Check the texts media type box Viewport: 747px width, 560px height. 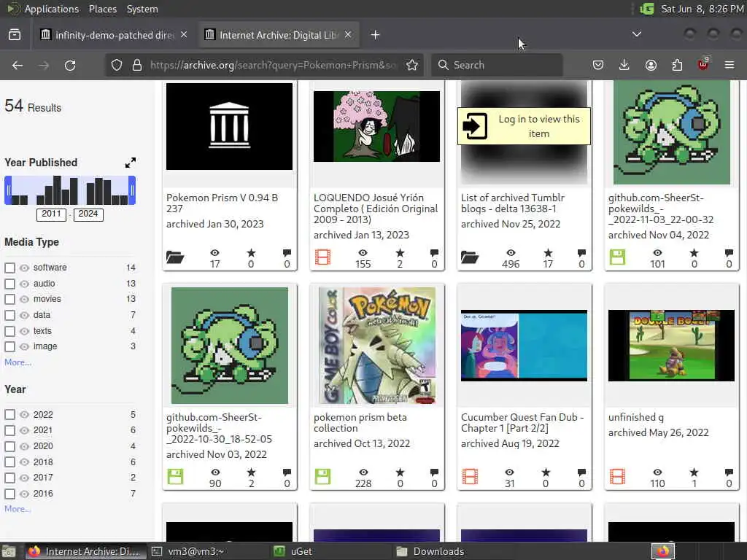[x=9, y=331]
